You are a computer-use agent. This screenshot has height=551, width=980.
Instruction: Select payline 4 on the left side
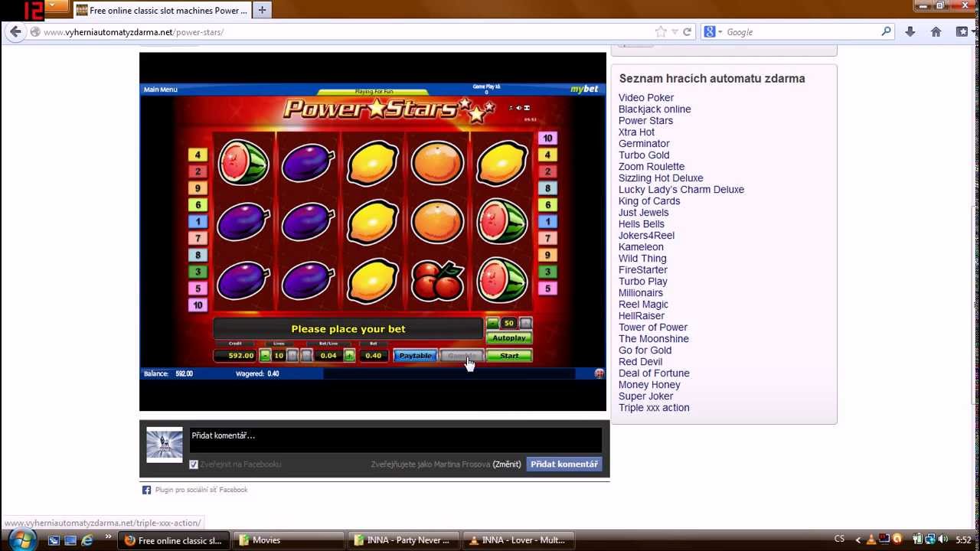198,155
